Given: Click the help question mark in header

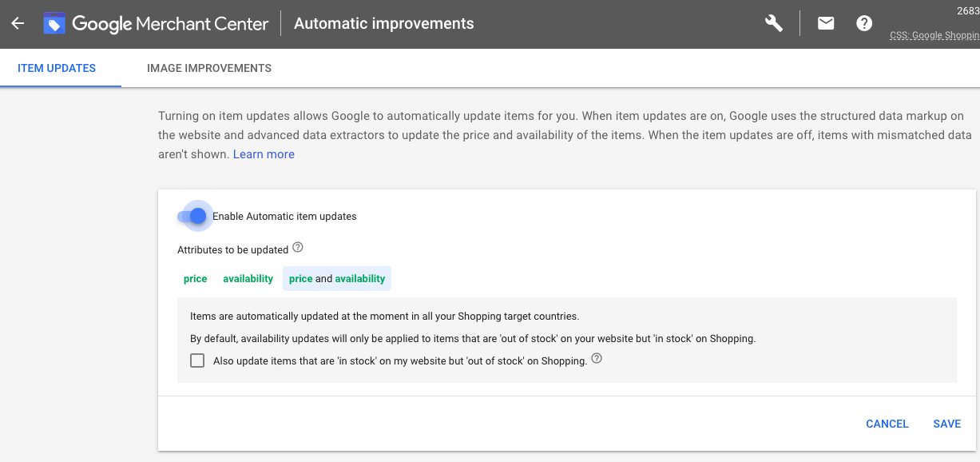Looking at the screenshot, I should [x=864, y=23].
